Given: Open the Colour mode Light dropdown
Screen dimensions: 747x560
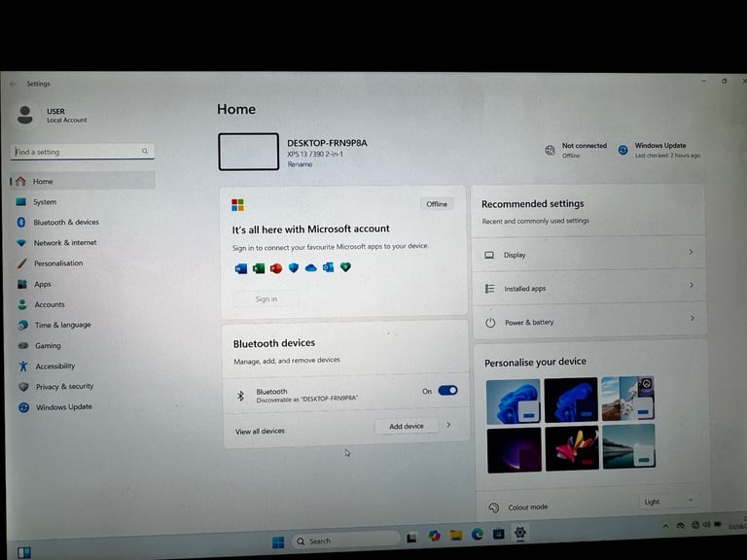Looking at the screenshot, I should click(668, 502).
